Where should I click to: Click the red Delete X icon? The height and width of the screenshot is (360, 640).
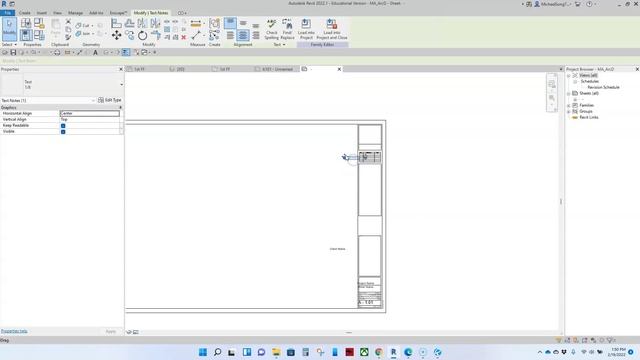click(x=184, y=37)
